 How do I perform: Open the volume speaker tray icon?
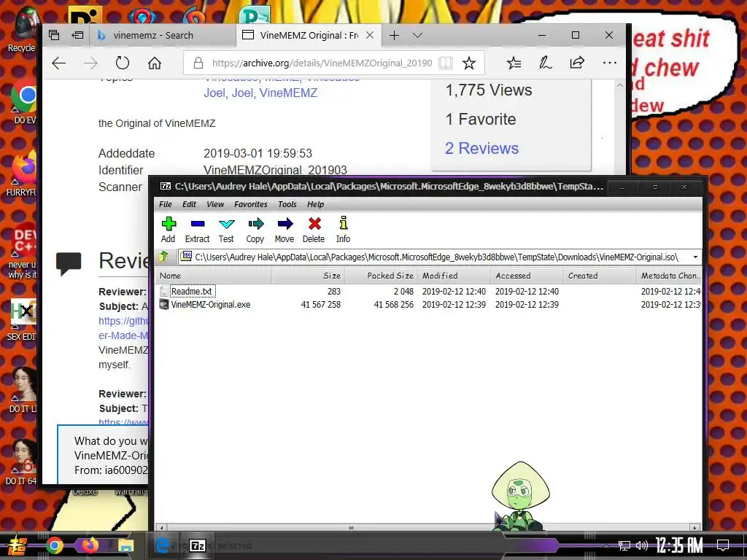coord(642,545)
